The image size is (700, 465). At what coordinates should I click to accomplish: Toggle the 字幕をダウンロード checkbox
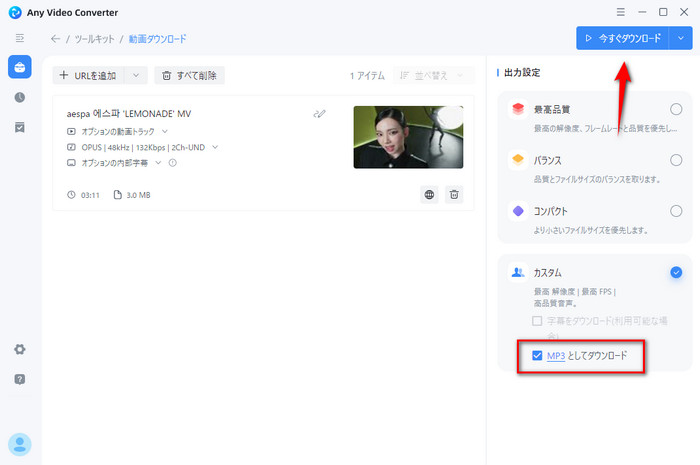[537, 321]
